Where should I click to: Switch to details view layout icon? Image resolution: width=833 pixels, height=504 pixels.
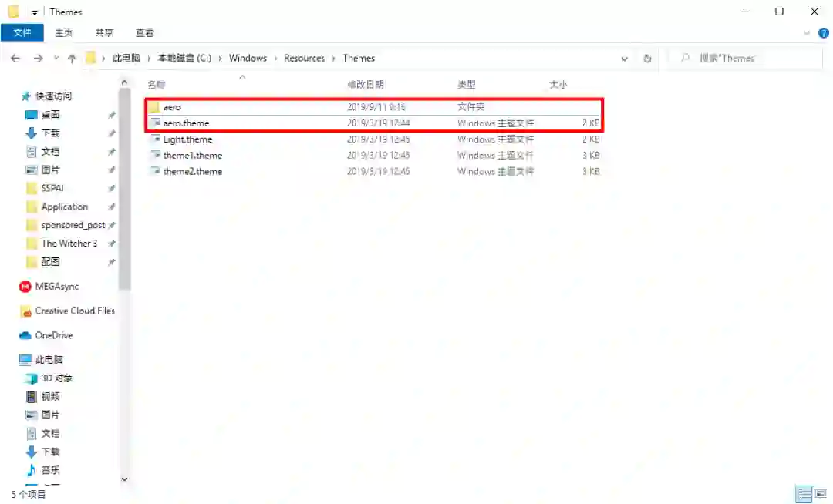tap(804, 493)
